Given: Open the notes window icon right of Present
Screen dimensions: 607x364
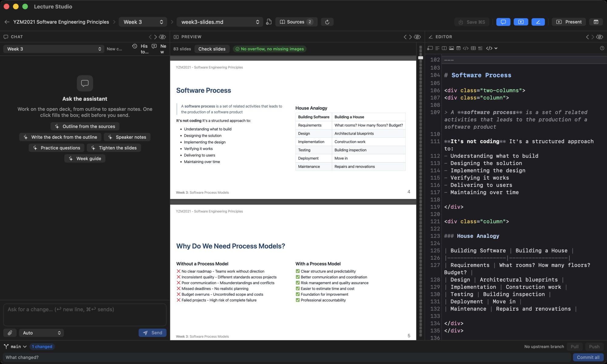Looking at the screenshot, I should pos(596,22).
